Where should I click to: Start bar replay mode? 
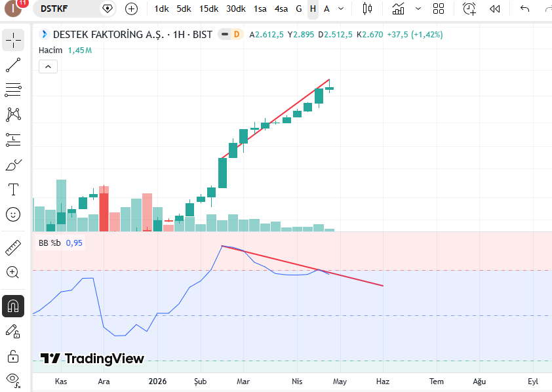pyautogui.click(x=494, y=9)
